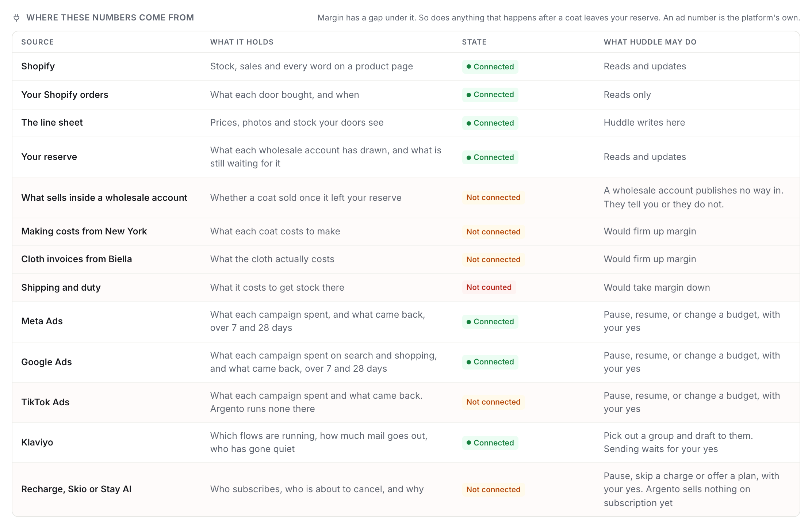This screenshot has width=812, height=528.
Task: Click the Your reserve Connected badge
Action: (x=490, y=157)
